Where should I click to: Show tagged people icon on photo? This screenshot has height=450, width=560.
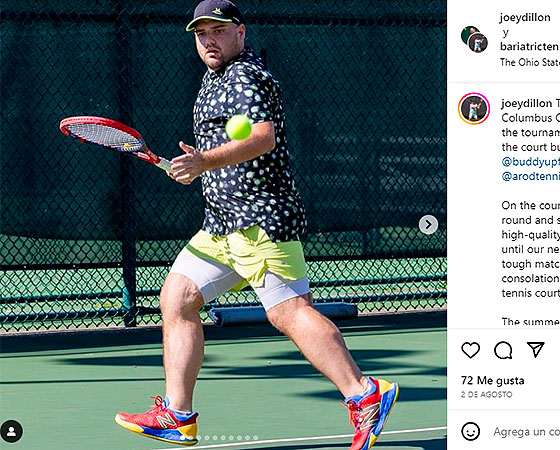point(11,431)
